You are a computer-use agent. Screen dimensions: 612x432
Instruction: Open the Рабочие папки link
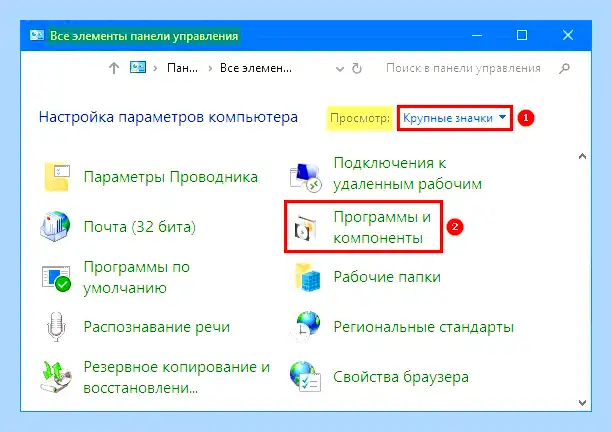[387, 277]
